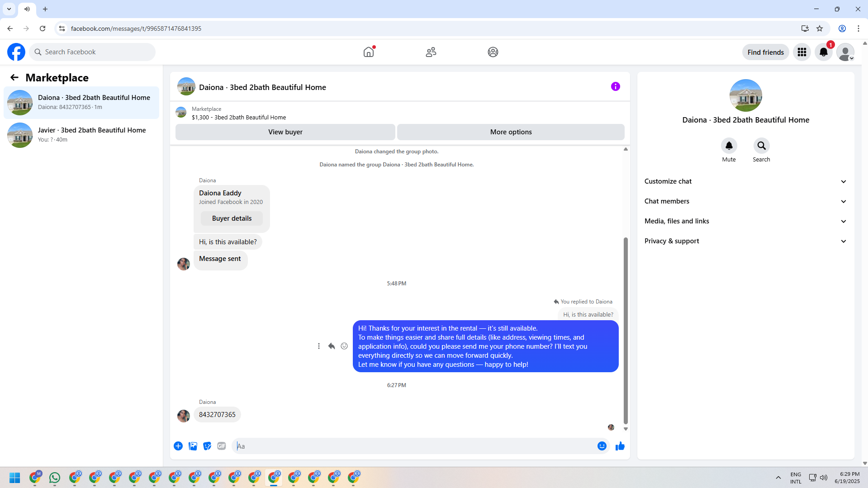Click the Find friends button
The height and width of the screenshot is (488, 868).
pyautogui.click(x=766, y=52)
